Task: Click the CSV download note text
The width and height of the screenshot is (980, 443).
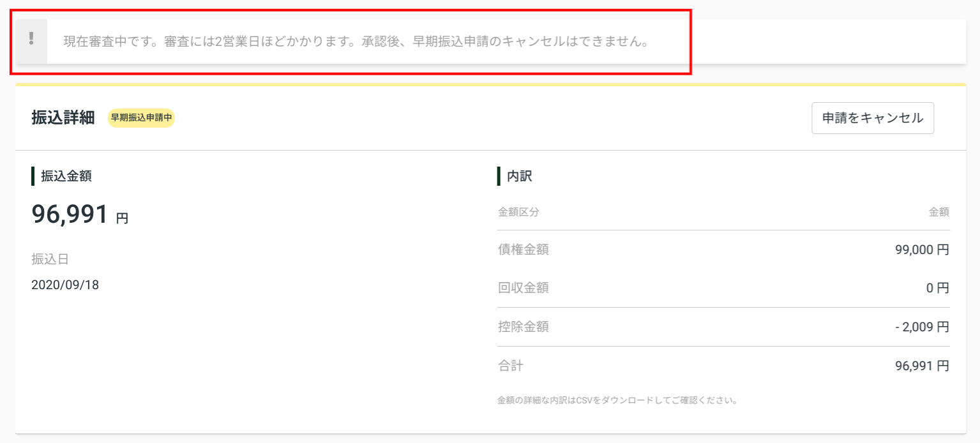Action: [618, 401]
